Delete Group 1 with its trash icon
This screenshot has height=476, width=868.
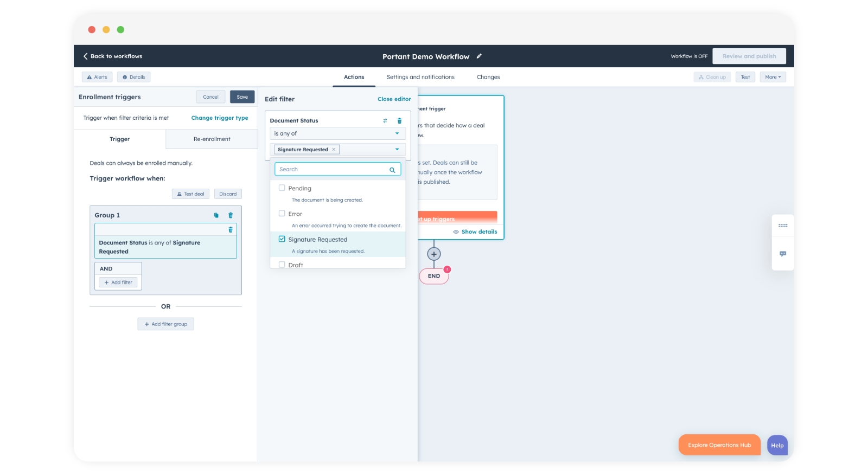coord(231,215)
